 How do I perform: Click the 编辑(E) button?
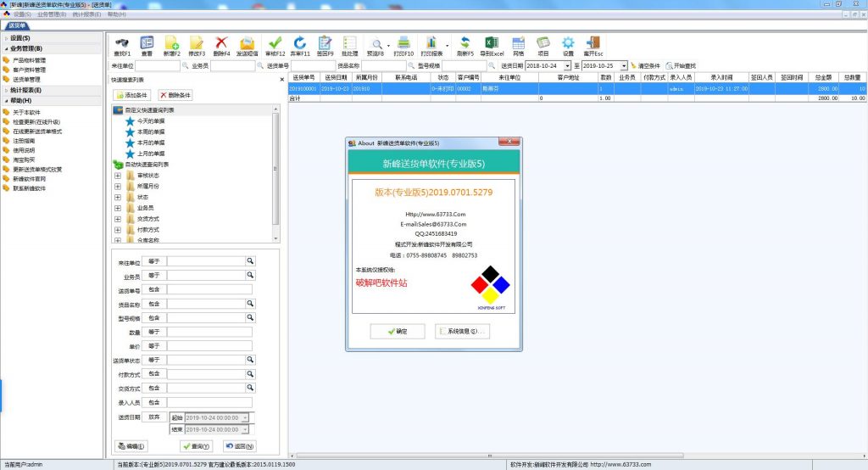pos(131,446)
